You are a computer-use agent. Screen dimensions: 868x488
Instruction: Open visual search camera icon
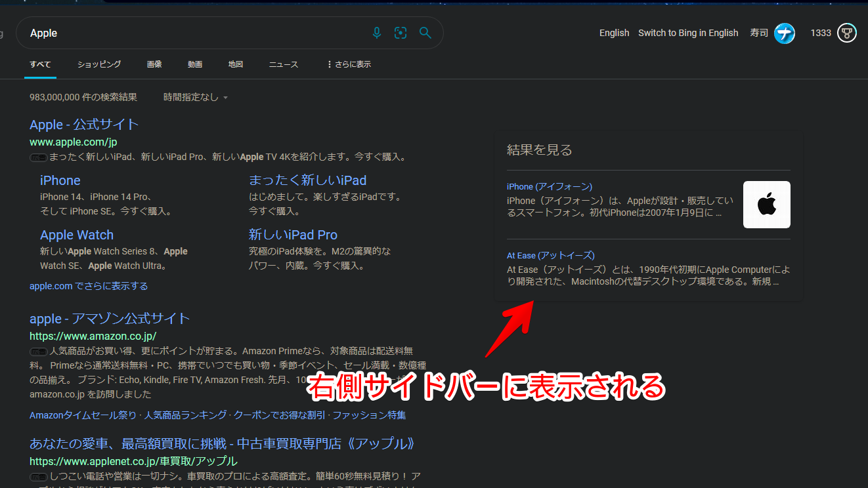[401, 33]
